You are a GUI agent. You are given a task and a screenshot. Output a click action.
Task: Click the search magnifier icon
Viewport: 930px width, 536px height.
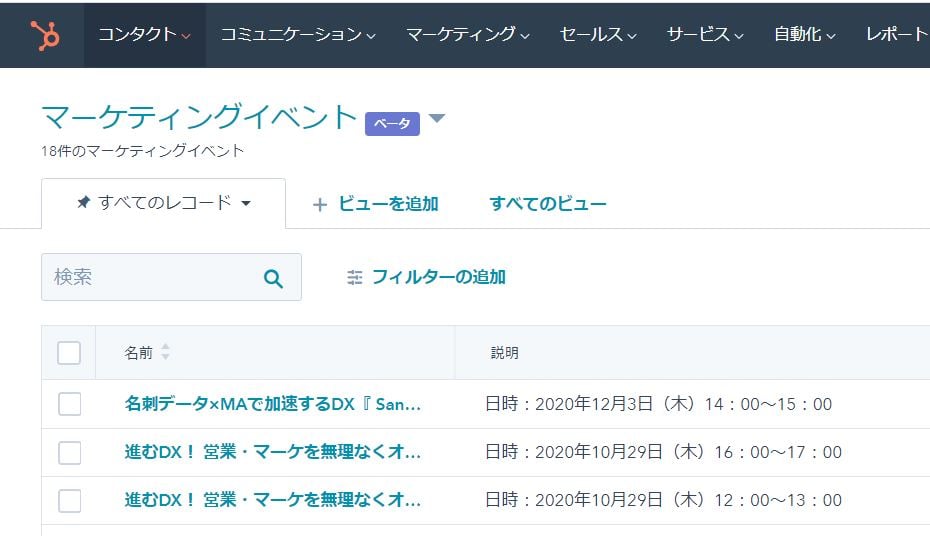coord(273,278)
